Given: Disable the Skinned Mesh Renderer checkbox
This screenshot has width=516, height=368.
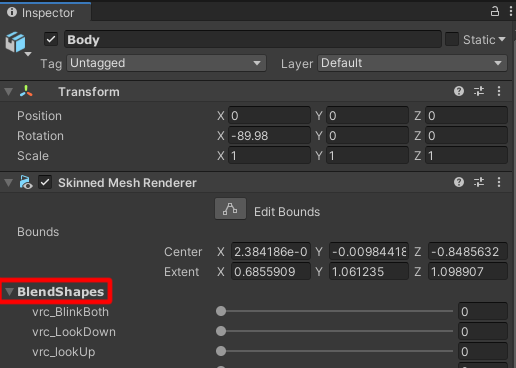Looking at the screenshot, I should (45, 182).
